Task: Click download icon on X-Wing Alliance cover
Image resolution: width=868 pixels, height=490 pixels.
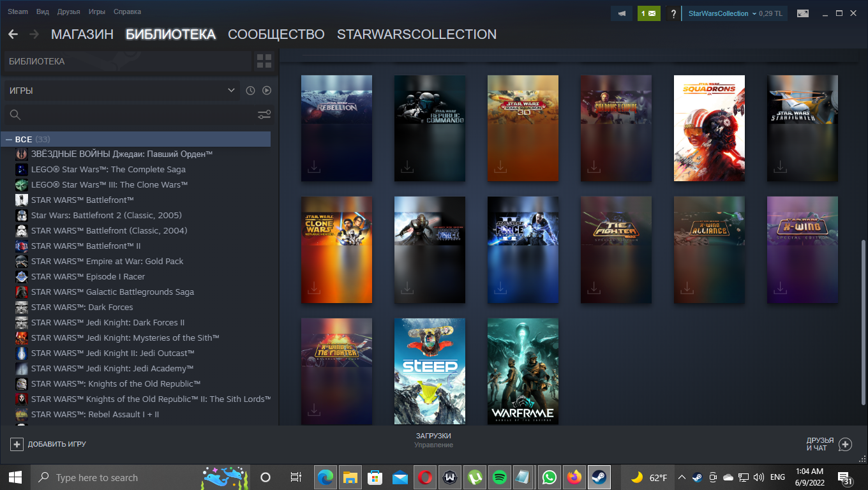Action: (687, 288)
